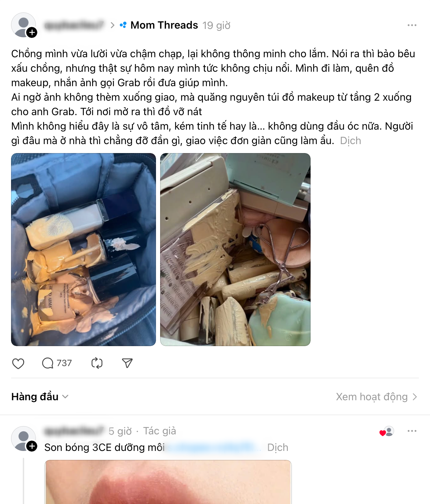Translate the main post with Dịch

[x=351, y=141]
